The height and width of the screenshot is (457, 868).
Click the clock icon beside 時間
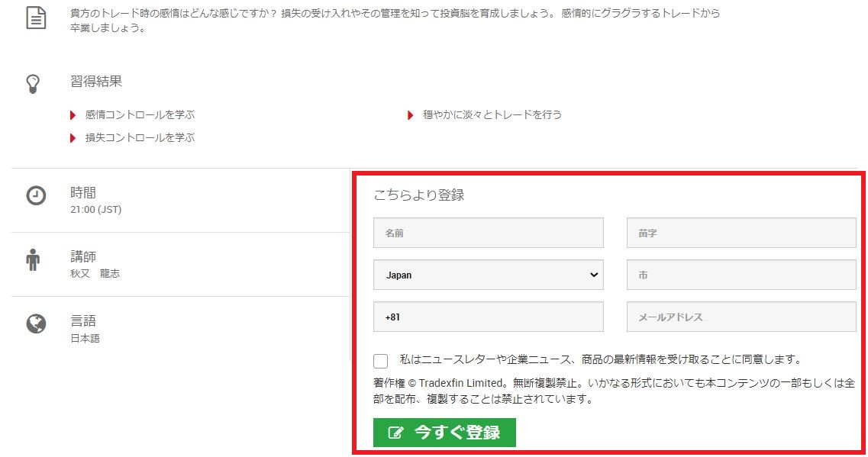(x=36, y=195)
